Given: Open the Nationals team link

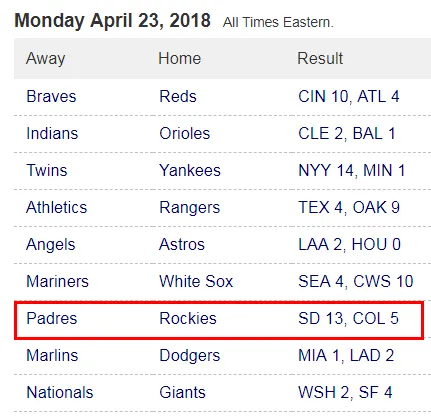Looking at the screenshot, I should click(x=60, y=393).
